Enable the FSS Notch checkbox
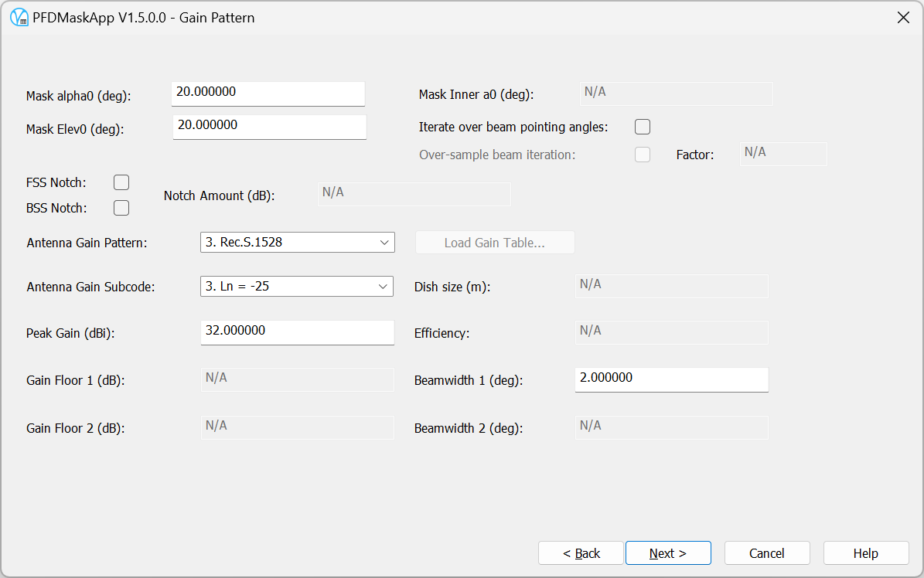Viewport: 924px width, 578px height. point(121,182)
